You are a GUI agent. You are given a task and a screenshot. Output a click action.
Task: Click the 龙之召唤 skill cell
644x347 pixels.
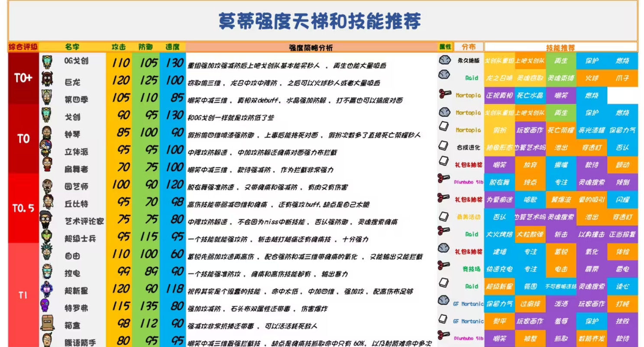[x=499, y=78]
